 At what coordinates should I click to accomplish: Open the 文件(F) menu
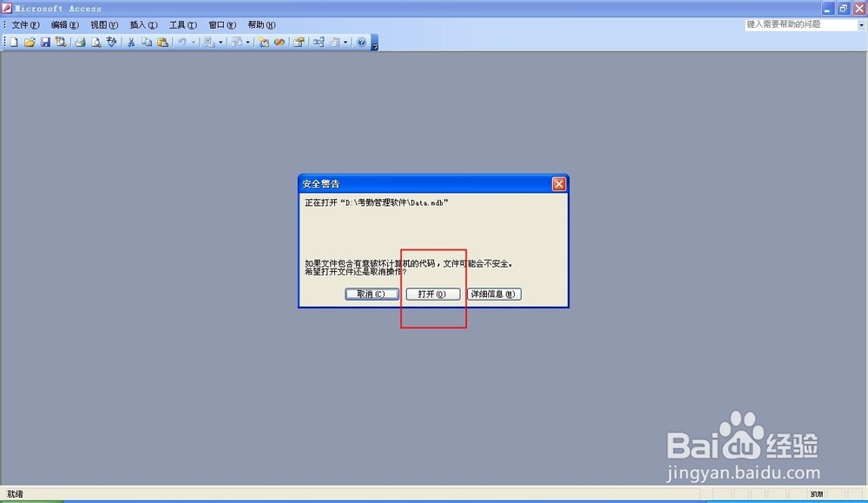(25, 25)
